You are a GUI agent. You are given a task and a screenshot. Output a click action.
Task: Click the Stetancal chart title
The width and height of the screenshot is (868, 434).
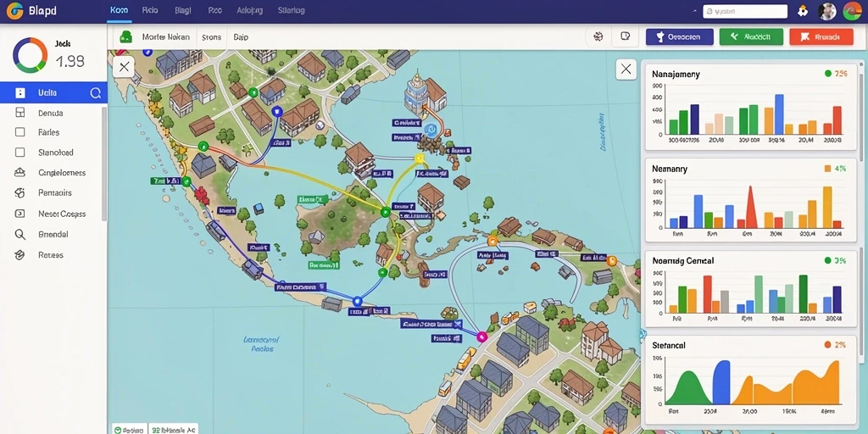[x=669, y=345]
